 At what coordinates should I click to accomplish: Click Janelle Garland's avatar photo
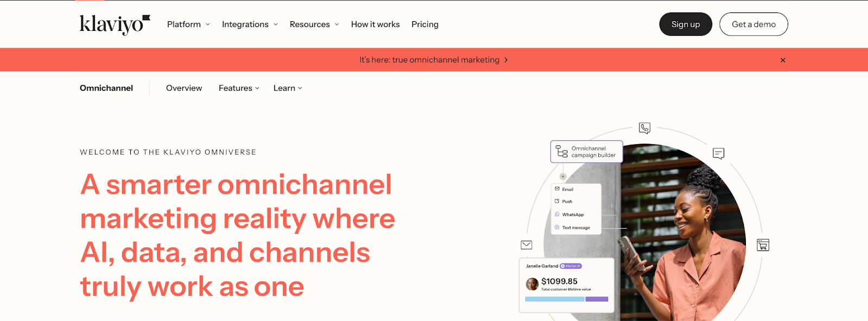[532, 284]
